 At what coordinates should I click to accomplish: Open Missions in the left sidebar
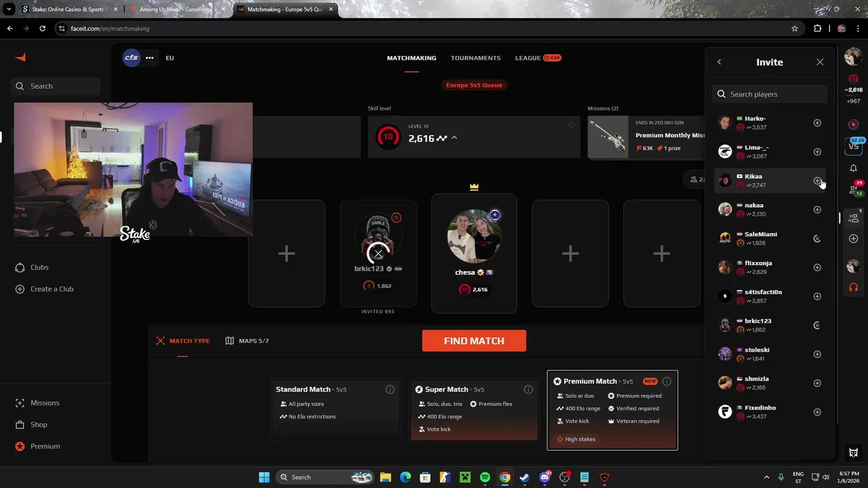[x=37, y=403]
